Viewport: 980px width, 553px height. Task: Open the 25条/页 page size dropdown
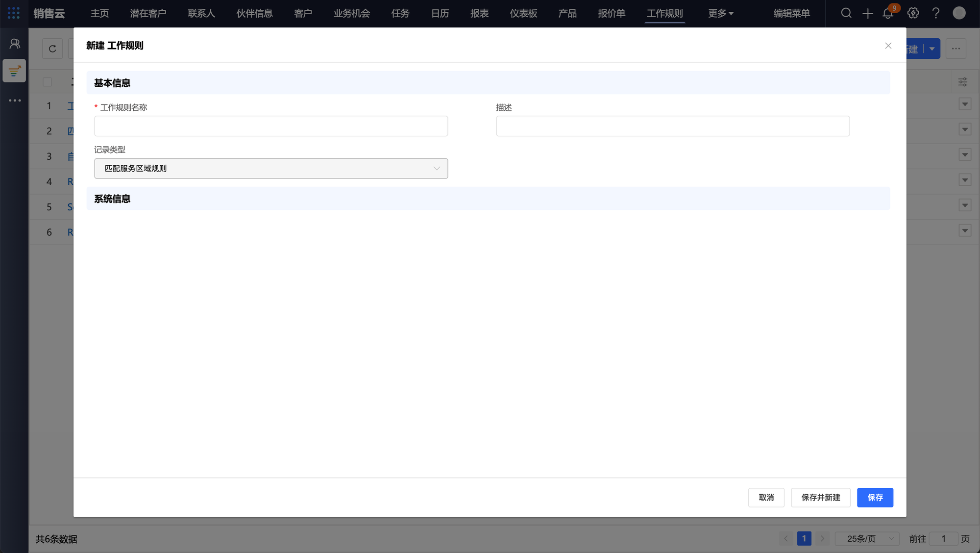[x=867, y=539]
